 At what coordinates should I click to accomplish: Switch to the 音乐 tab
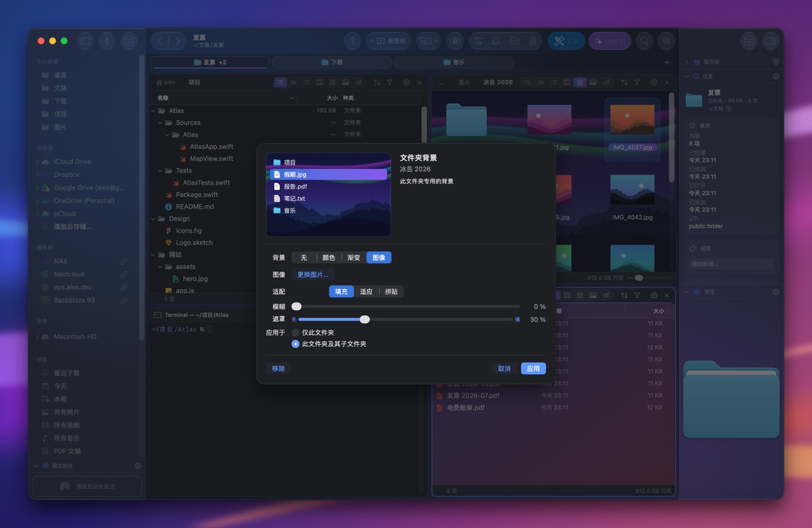pos(454,62)
